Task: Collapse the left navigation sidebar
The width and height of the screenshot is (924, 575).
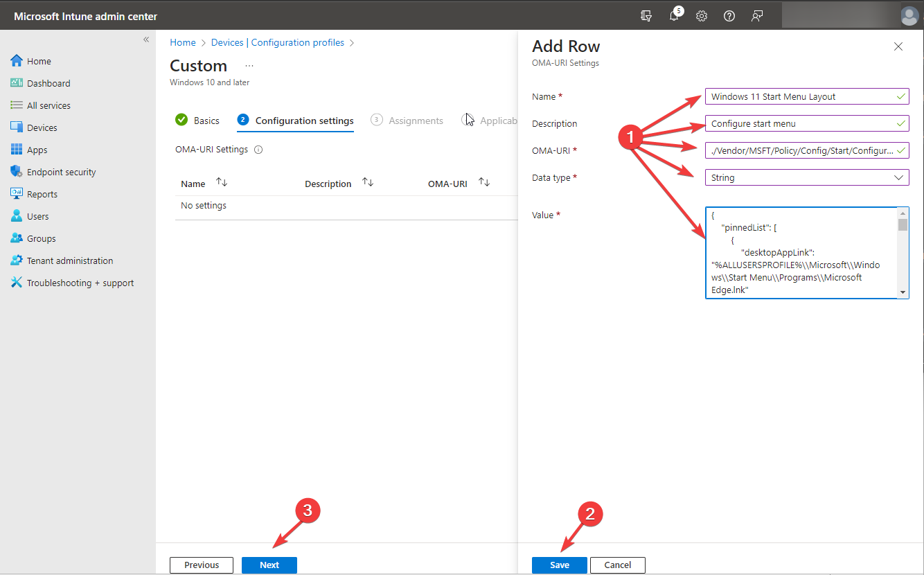Action: click(146, 39)
